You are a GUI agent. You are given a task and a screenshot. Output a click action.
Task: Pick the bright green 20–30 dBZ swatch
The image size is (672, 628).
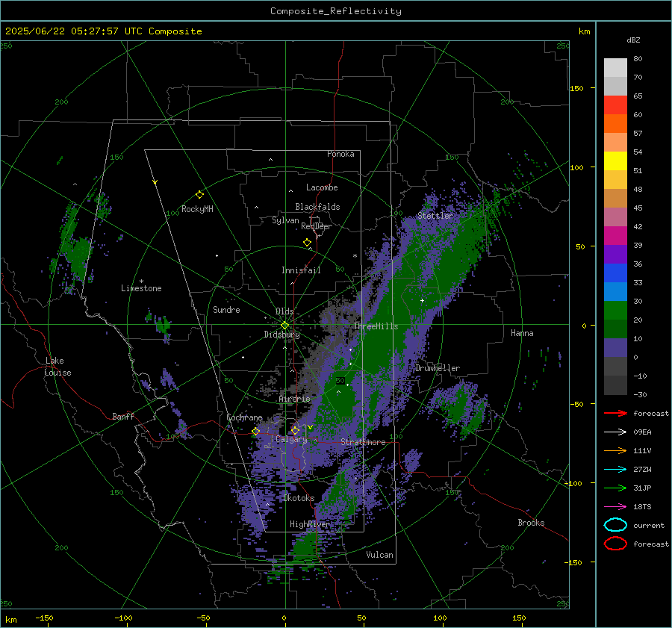[x=615, y=311]
